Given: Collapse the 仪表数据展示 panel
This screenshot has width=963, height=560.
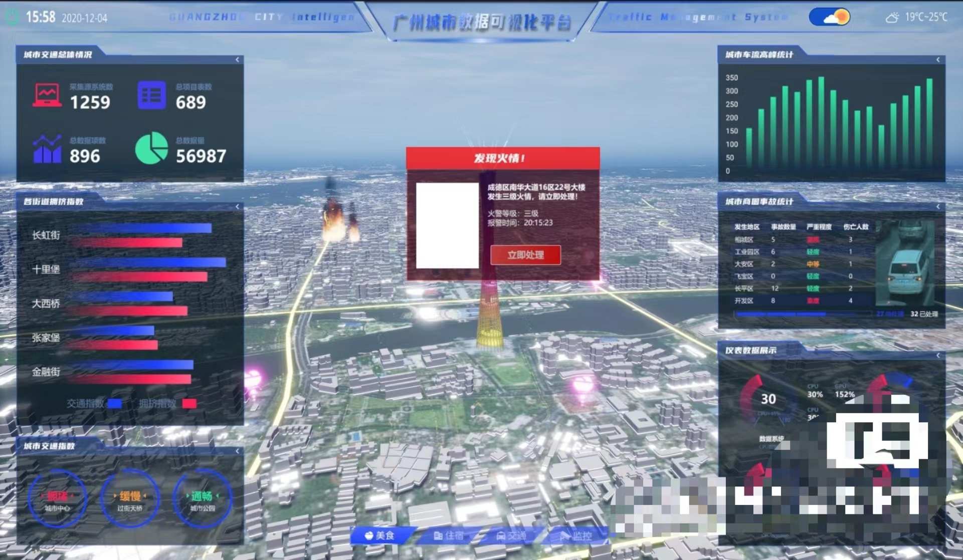Looking at the screenshot, I should pos(938,355).
